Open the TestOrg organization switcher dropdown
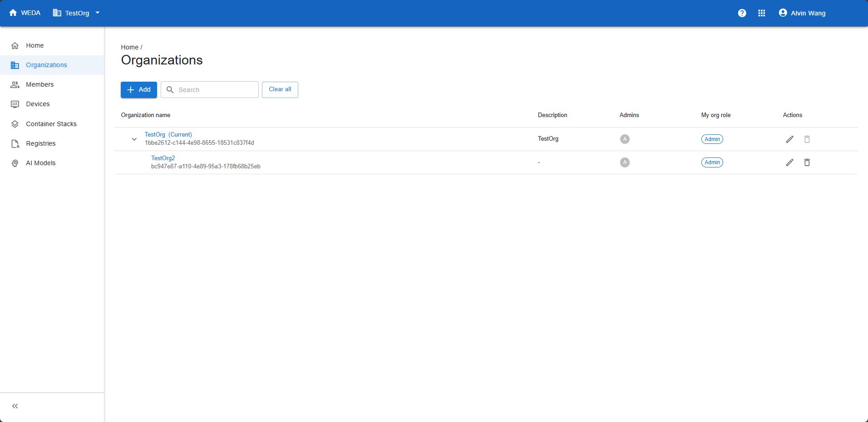Viewport: 868px width, 422px height. 76,13
